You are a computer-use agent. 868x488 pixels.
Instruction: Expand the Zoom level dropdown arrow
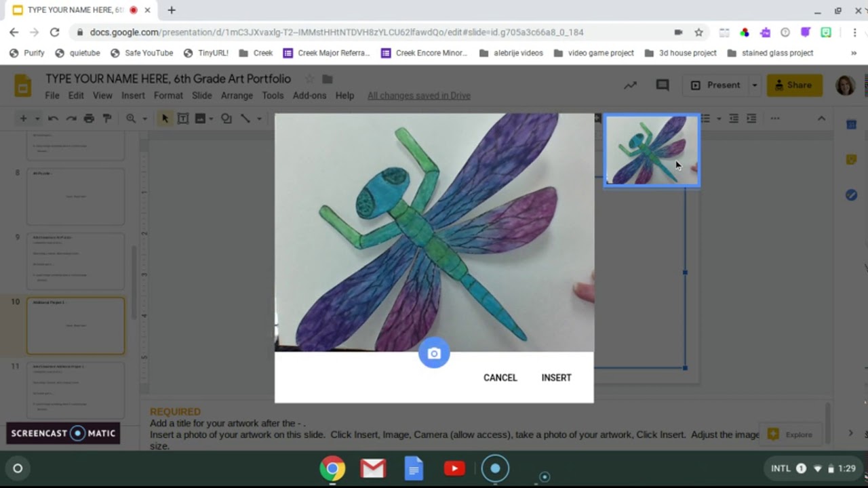point(144,119)
